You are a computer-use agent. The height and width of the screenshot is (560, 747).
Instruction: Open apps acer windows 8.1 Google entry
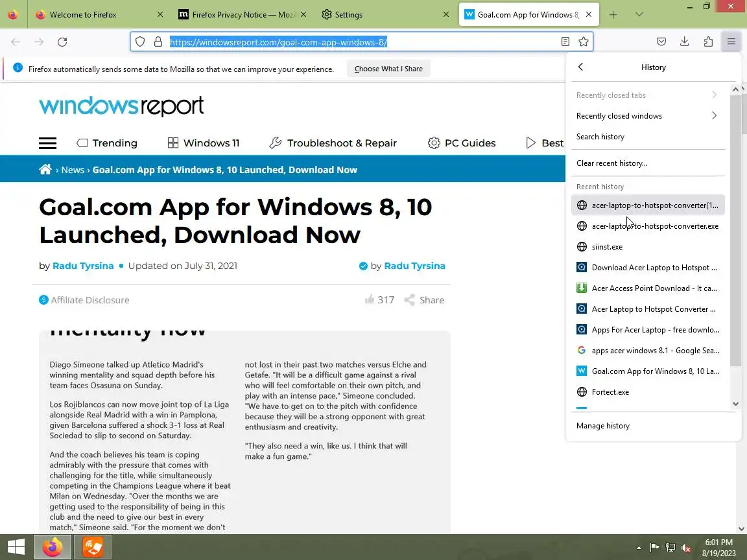(x=648, y=351)
